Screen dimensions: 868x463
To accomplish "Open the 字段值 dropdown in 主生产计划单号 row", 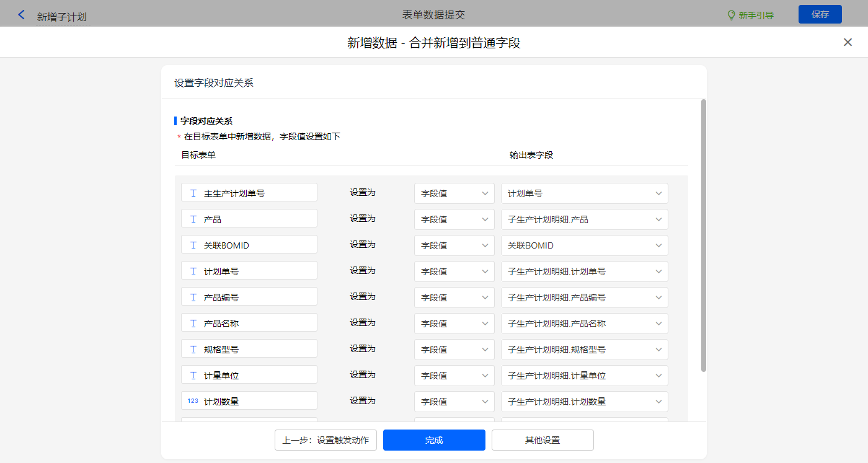I will coord(454,193).
